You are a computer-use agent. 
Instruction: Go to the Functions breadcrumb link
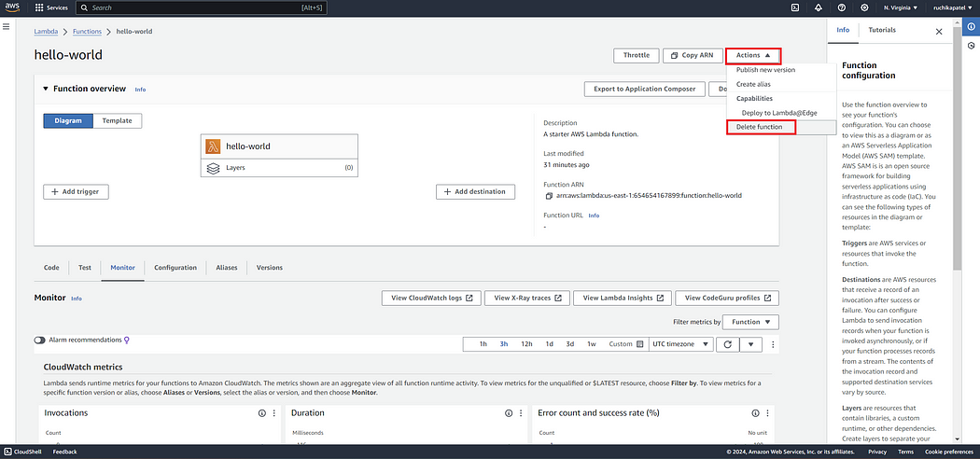(87, 31)
